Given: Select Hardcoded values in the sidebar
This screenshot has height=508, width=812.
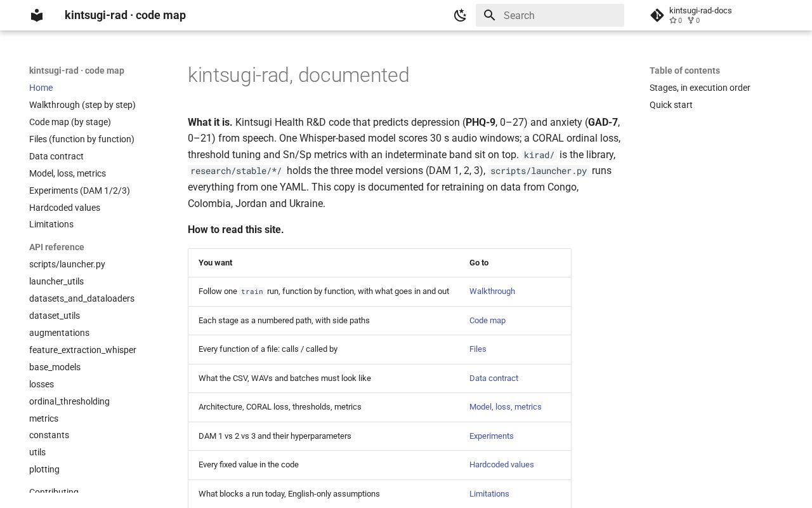Looking at the screenshot, I should click(x=65, y=208).
